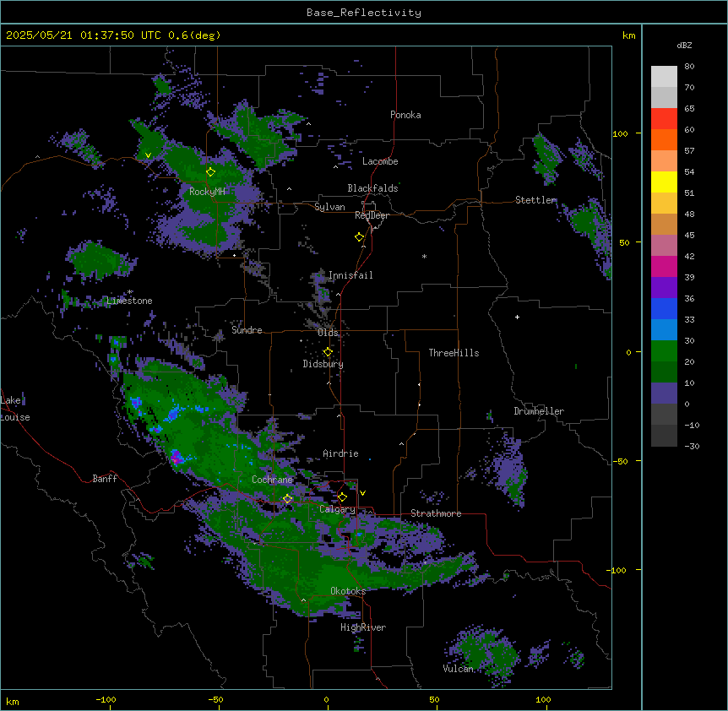The image size is (728, 711).
Task: Click the 42 value on dBZ legend
Action: (689, 256)
